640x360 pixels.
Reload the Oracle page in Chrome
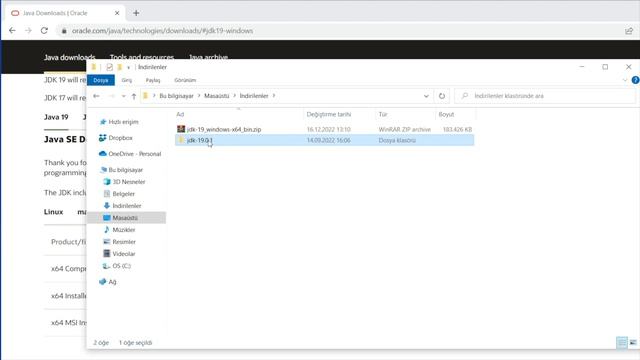(x=44, y=31)
